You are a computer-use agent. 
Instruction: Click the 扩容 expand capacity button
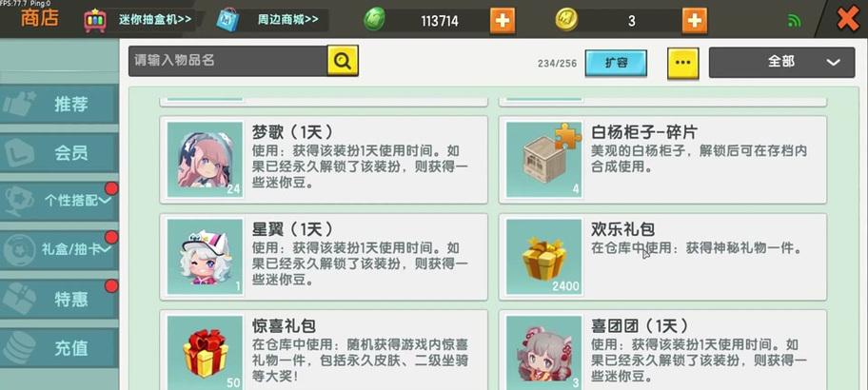[616, 63]
